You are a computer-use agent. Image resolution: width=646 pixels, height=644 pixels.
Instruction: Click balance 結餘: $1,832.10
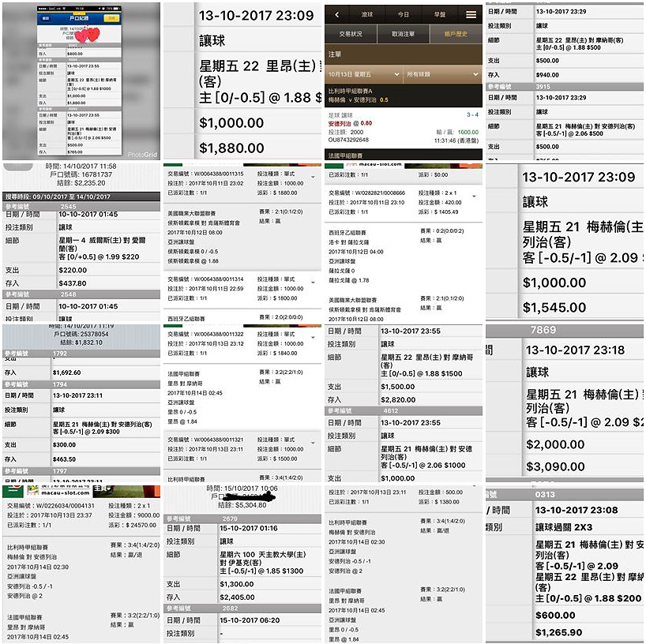tap(81, 343)
